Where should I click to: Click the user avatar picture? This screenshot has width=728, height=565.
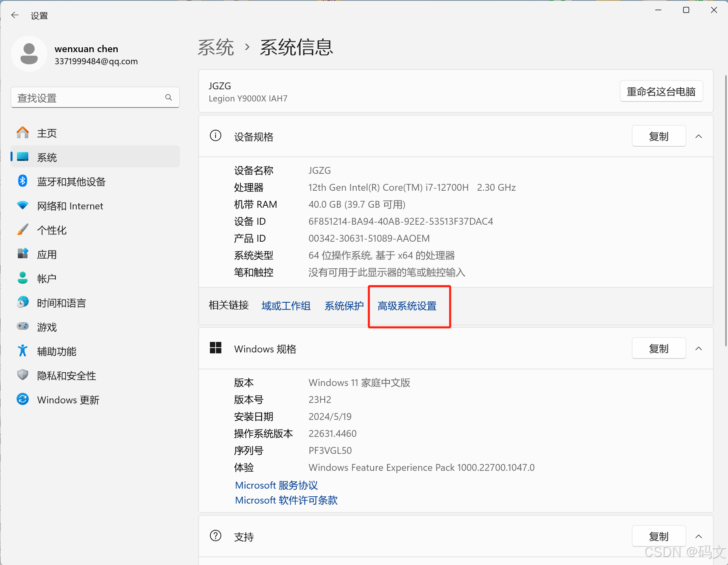(x=29, y=54)
